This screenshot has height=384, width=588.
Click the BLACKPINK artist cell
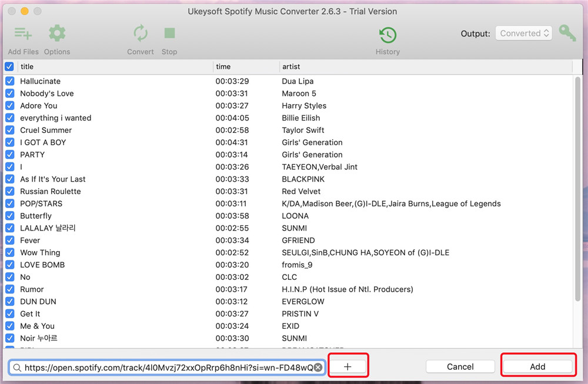pyautogui.click(x=303, y=179)
